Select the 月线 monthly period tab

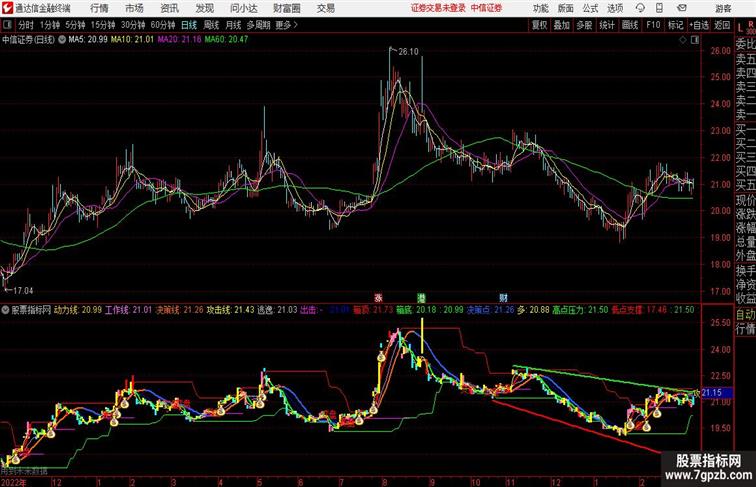point(233,25)
